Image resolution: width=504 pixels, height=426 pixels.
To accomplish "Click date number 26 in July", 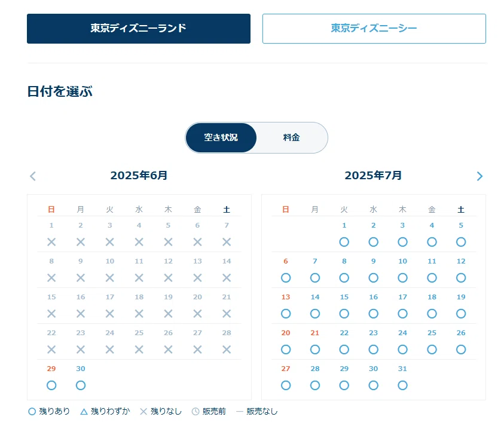I will (x=461, y=333).
